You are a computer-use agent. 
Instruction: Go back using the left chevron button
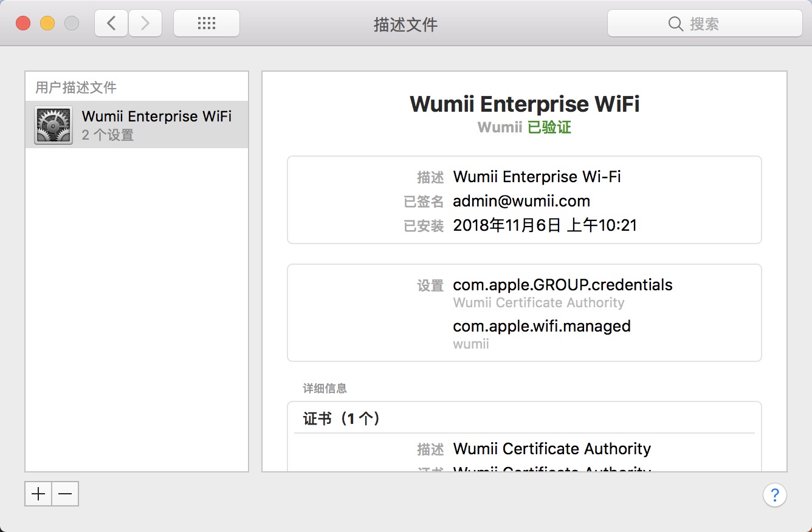[111, 24]
